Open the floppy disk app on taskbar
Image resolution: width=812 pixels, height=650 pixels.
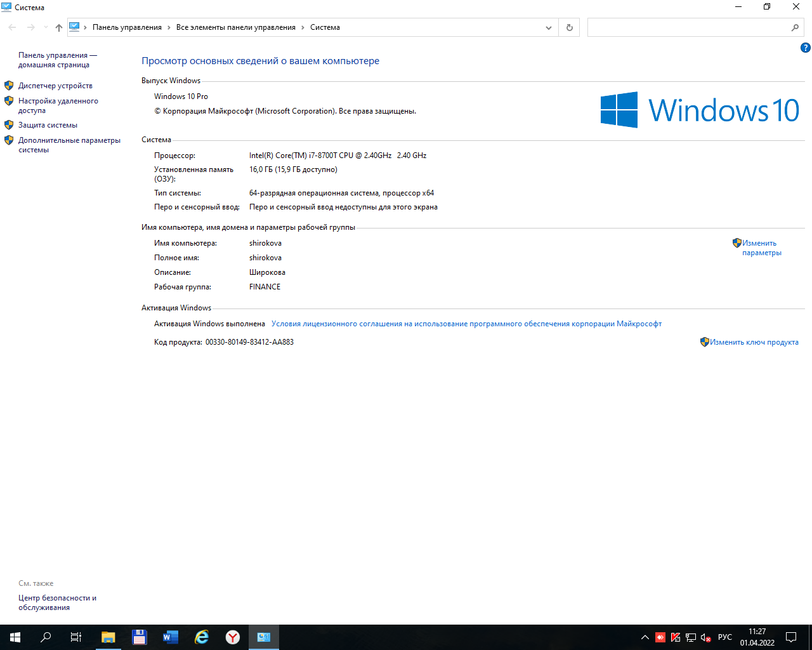point(140,637)
